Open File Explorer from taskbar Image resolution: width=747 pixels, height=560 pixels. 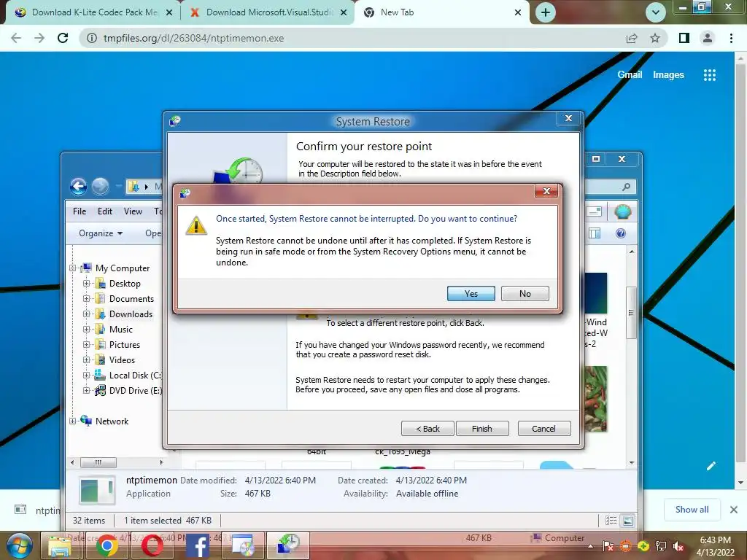click(x=60, y=545)
